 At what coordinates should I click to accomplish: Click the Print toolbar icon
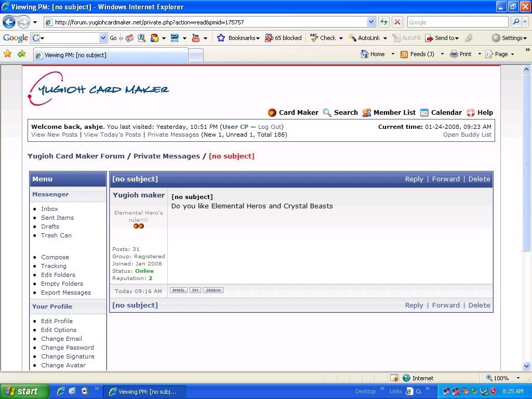point(460,54)
